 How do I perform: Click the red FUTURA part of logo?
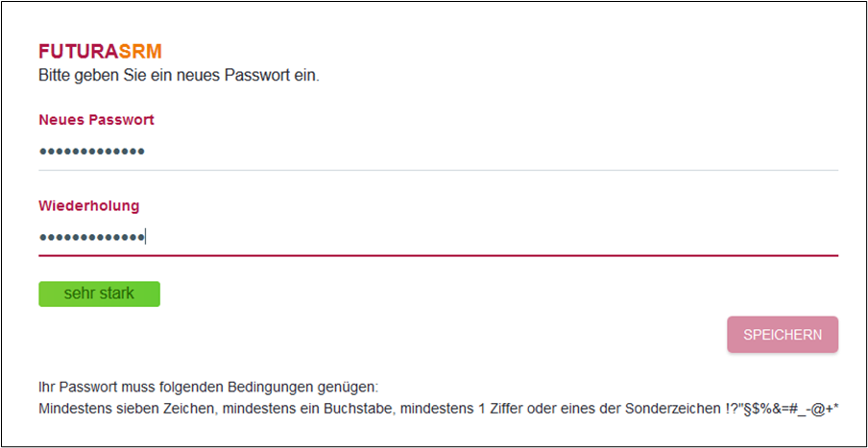pos(79,52)
